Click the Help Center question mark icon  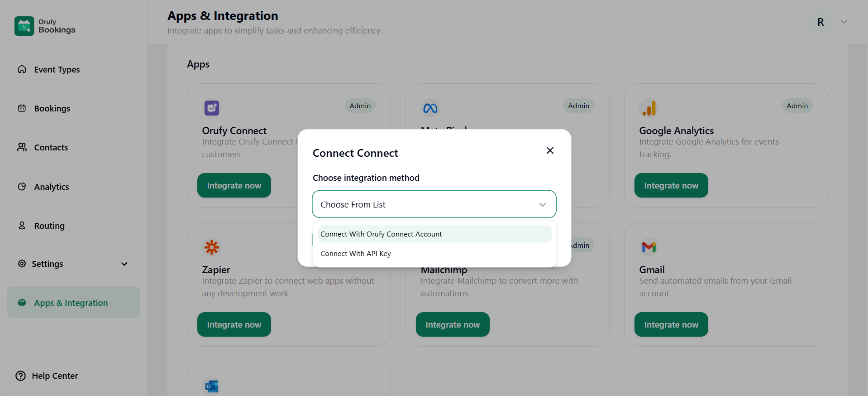click(21, 376)
